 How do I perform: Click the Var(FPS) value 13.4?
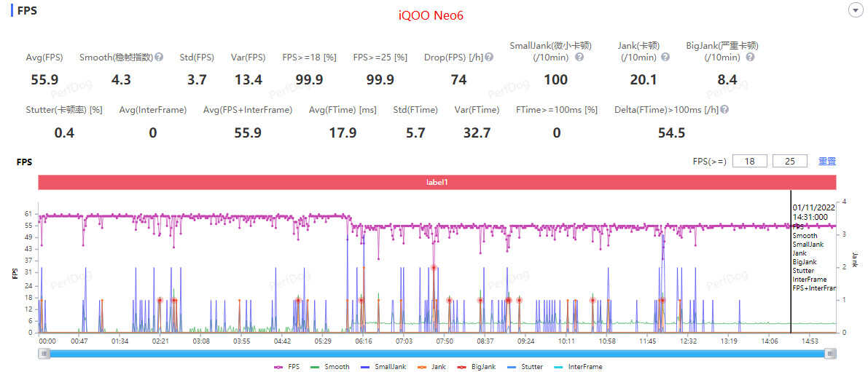[248, 79]
